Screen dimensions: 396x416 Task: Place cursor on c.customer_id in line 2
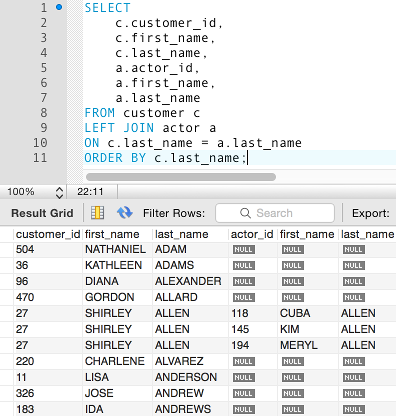tap(169, 23)
